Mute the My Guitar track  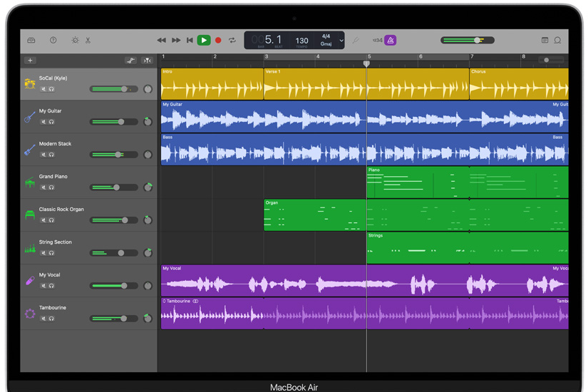coord(43,122)
